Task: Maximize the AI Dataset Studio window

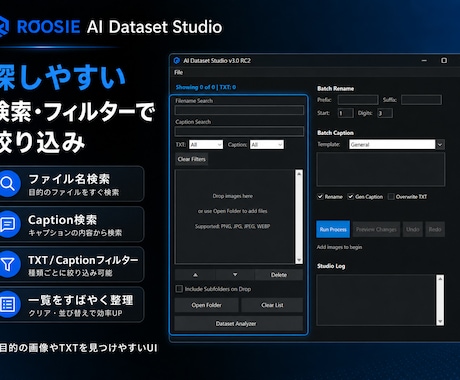Action: click(x=444, y=61)
